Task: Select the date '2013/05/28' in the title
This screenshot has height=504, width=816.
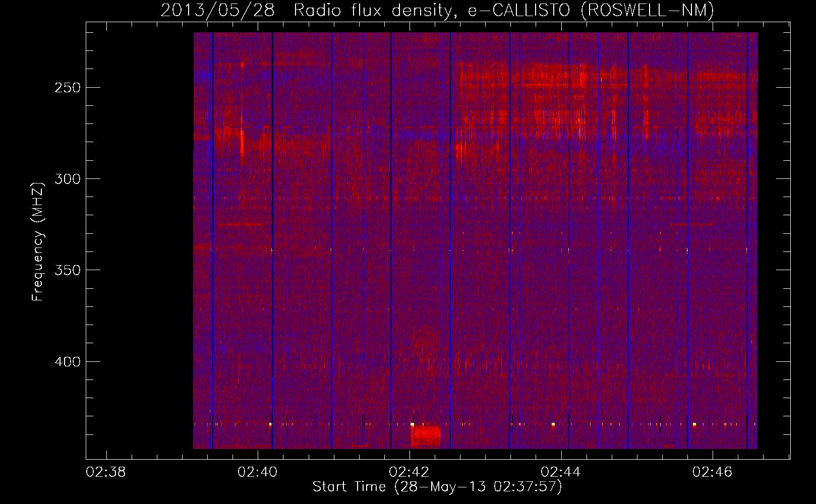Action: click(x=217, y=10)
